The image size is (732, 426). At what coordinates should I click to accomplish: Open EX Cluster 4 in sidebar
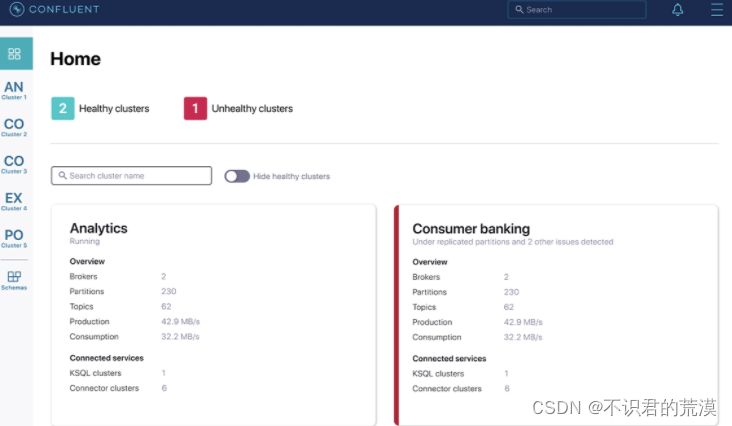click(14, 201)
